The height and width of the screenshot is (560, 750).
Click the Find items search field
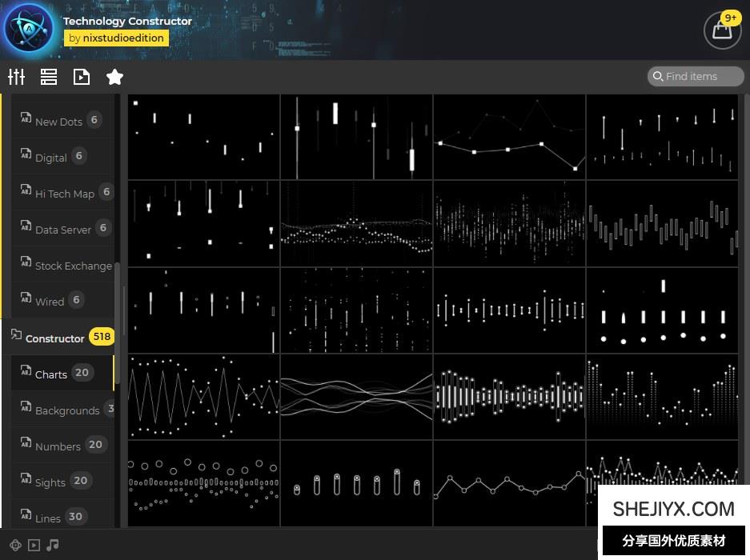tap(695, 76)
